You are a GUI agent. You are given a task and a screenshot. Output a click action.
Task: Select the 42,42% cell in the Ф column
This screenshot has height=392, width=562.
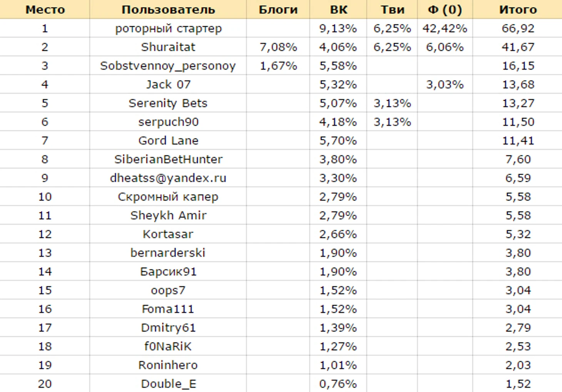point(445,28)
